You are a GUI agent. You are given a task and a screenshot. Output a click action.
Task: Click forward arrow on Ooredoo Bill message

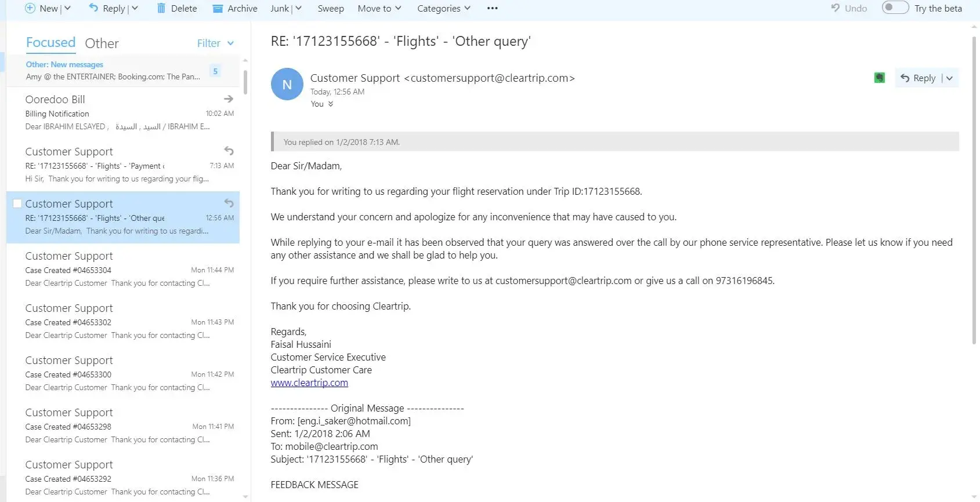[x=229, y=99]
